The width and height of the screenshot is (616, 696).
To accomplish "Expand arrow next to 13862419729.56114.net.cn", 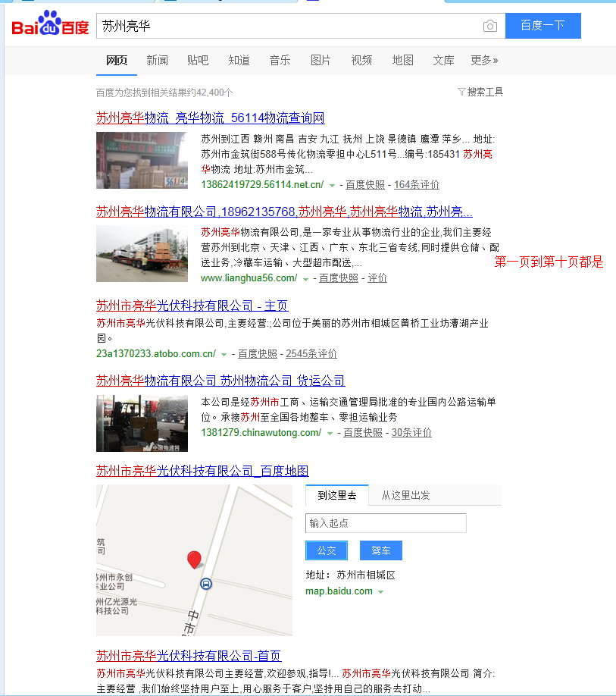I will coord(332,186).
